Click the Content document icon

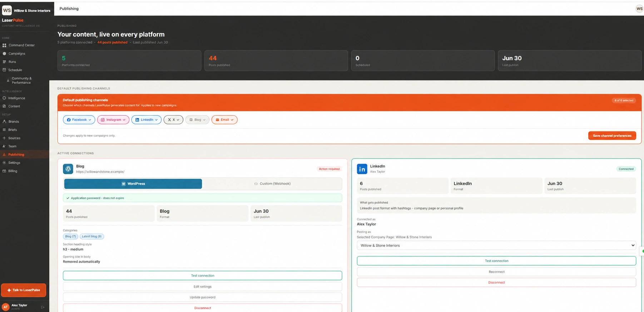4,106
